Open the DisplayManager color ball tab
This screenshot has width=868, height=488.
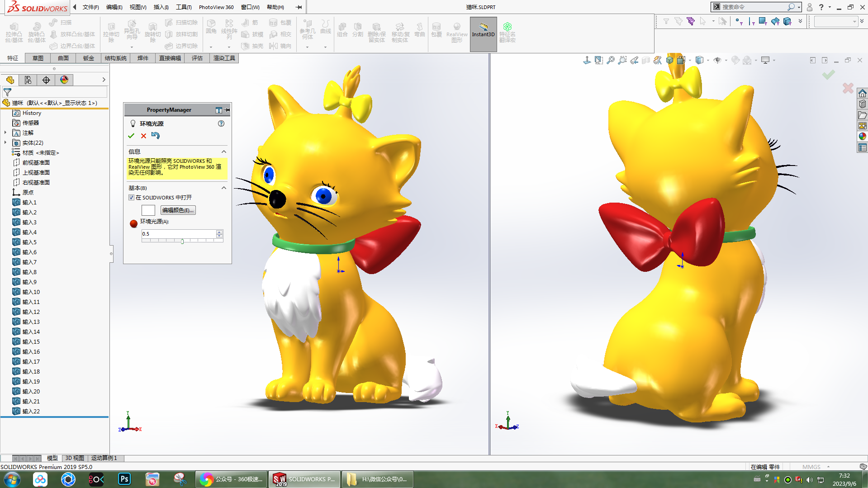pyautogui.click(x=64, y=80)
